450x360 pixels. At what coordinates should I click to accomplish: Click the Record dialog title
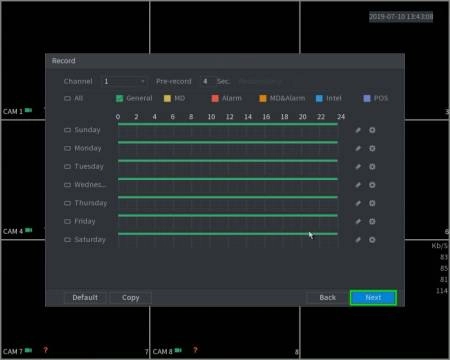pyautogui.click(x=64, y=61)
